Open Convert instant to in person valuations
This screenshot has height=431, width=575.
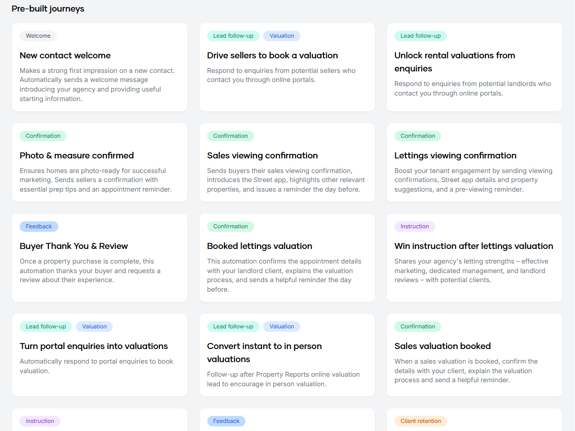pyautogui.click(x=287, y=355)
